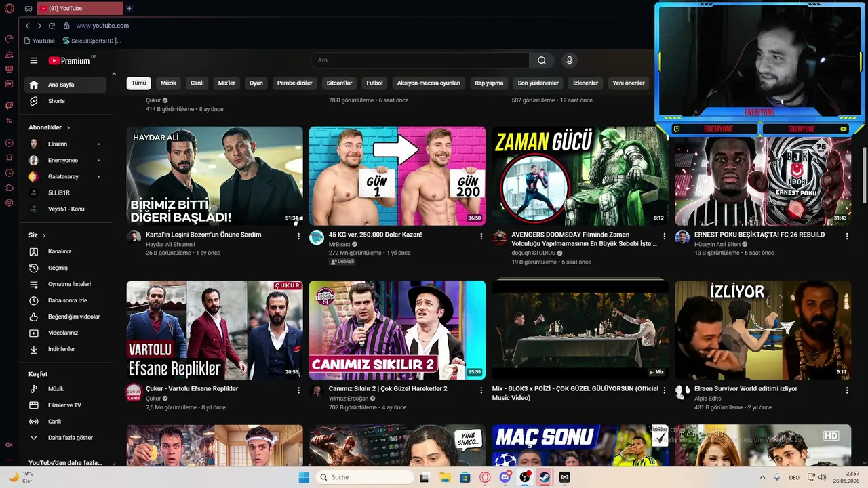
Task: Open Oynatma listeleri playlists
Action: [65, 284]
